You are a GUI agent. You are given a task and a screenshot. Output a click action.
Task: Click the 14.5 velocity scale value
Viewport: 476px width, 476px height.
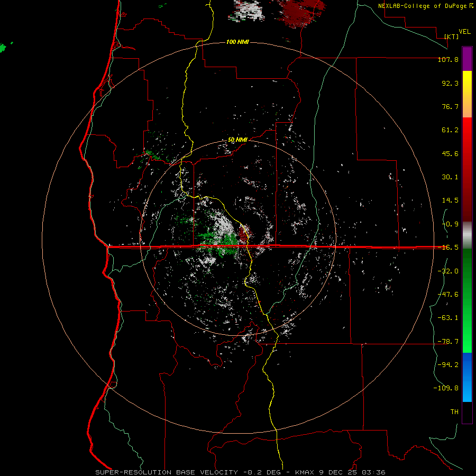450,200
